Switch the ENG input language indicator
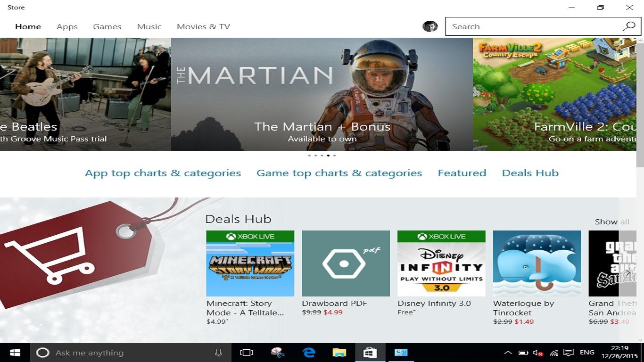The image size is (644, 362). [x=587, y=353]
